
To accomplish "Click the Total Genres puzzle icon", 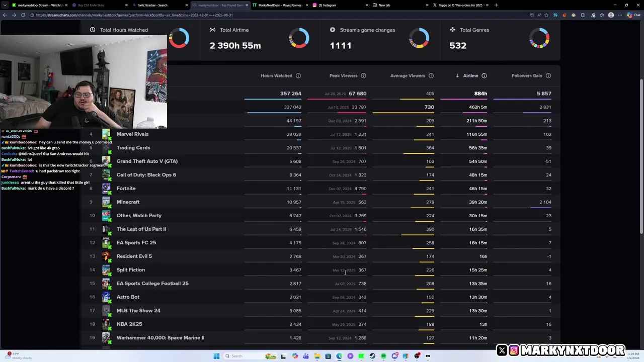I will [452, 30].
